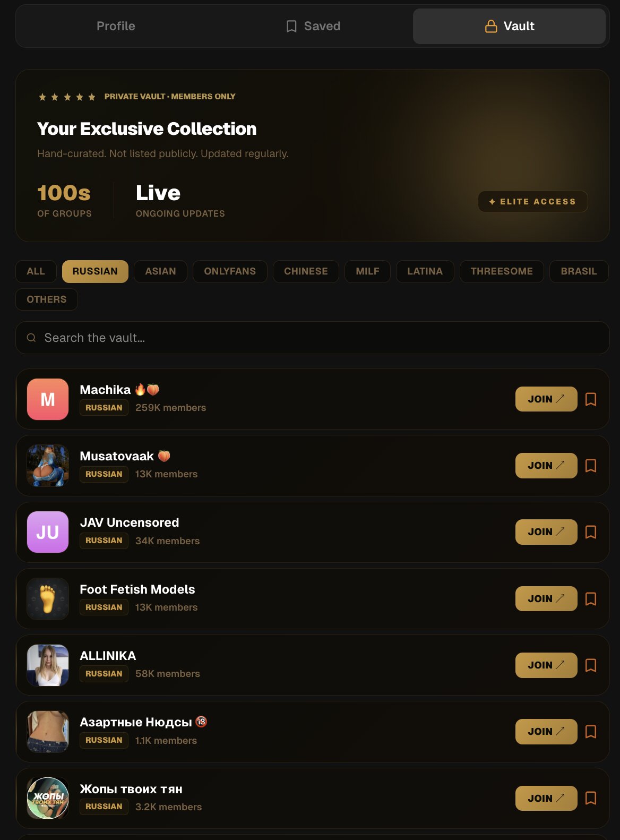Image resolution: width=620 pixels, height=840 pixels.
Task: Toggle bookmark for Азартные Нюдсы
Action: pyautogui.click(x=590, y=732)
